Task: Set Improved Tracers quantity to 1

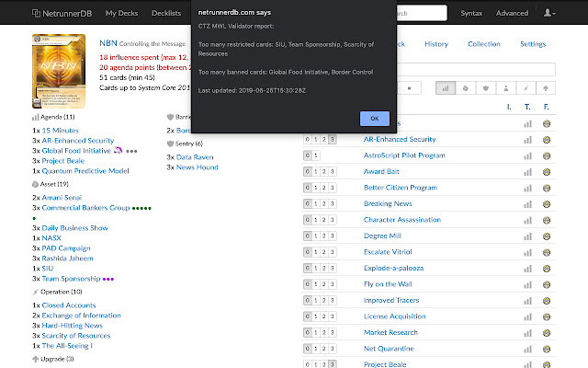Action: pyautogui.click(x=316, y=301)
